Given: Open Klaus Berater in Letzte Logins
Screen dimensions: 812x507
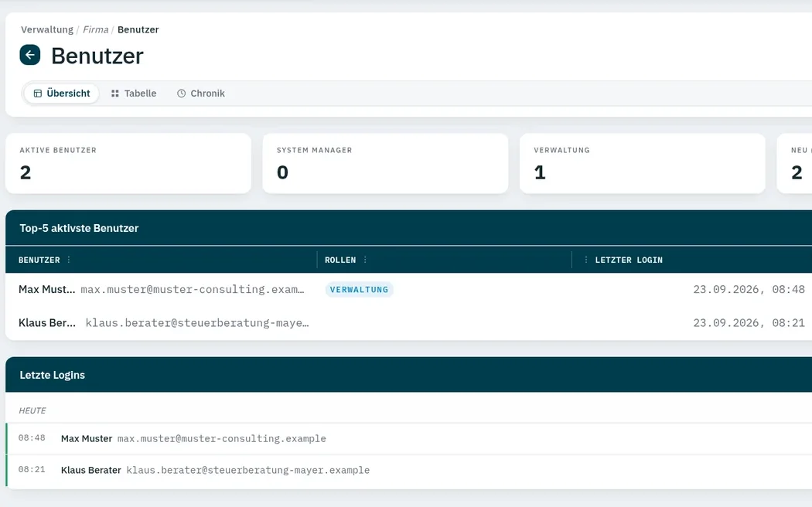Looking at the screenshot, I should coord(91,470).
